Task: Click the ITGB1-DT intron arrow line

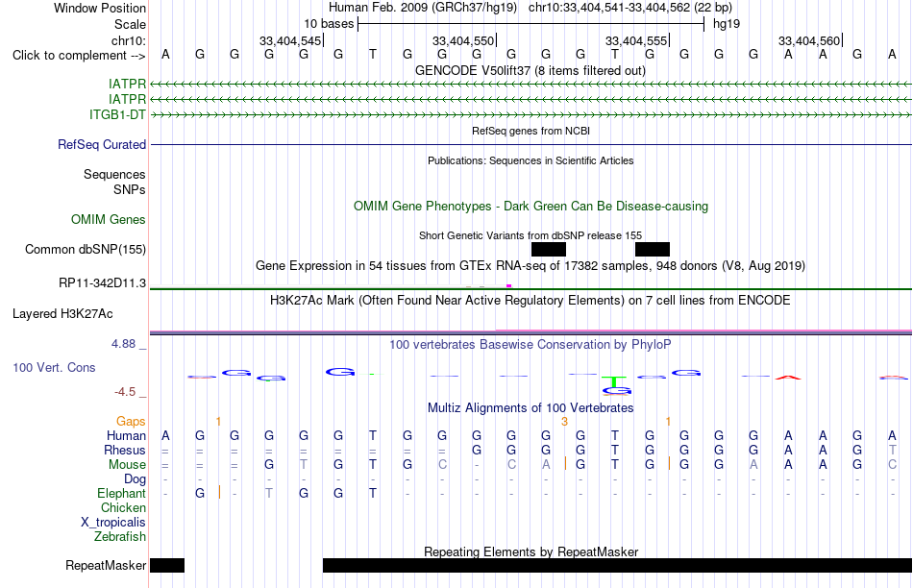Action: point(531,114)
